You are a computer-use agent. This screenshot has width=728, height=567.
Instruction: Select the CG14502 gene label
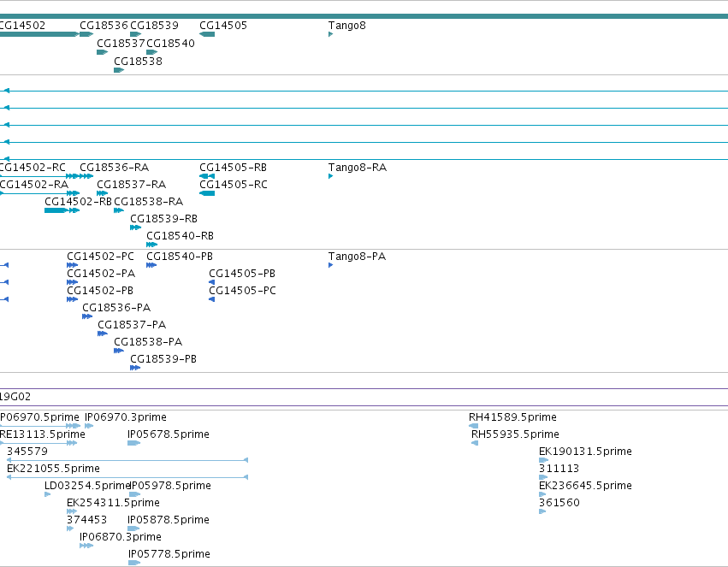22,26
